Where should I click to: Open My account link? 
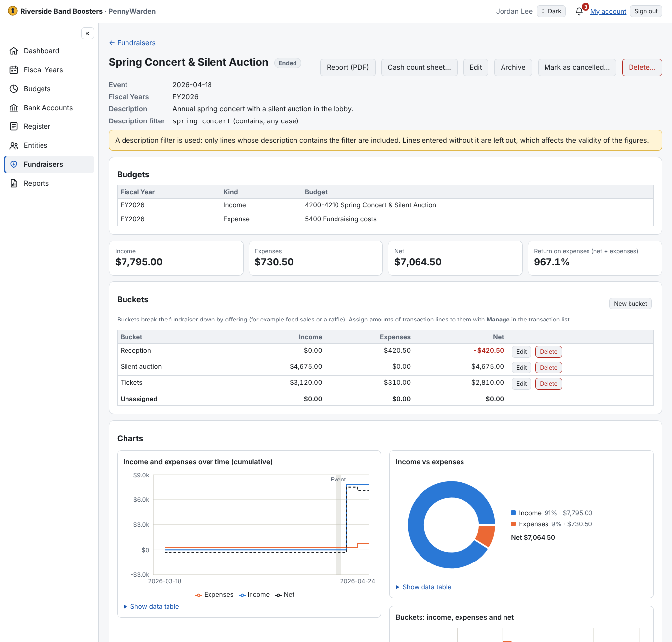pos(608,11)
